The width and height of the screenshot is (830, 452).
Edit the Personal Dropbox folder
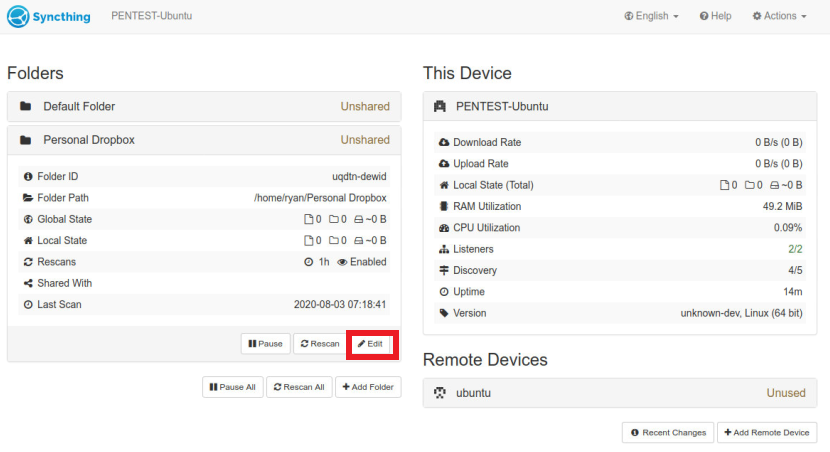pyautogui.click(x=370, y=343)
